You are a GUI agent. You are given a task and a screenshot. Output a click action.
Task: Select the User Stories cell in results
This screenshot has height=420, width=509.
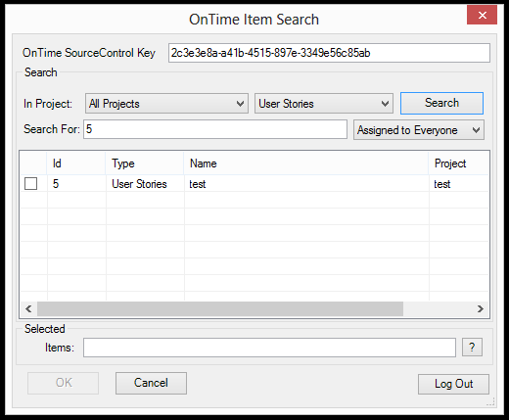[x=145, y=184]
